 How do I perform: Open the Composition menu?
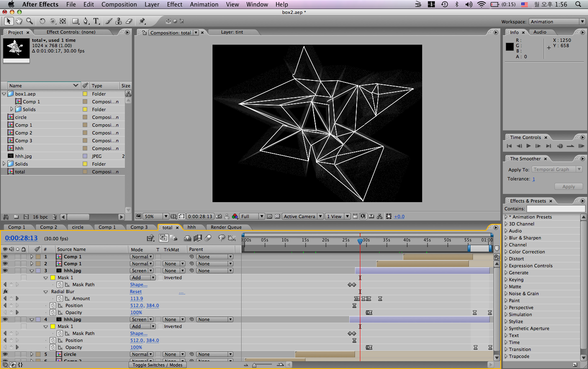119,5
